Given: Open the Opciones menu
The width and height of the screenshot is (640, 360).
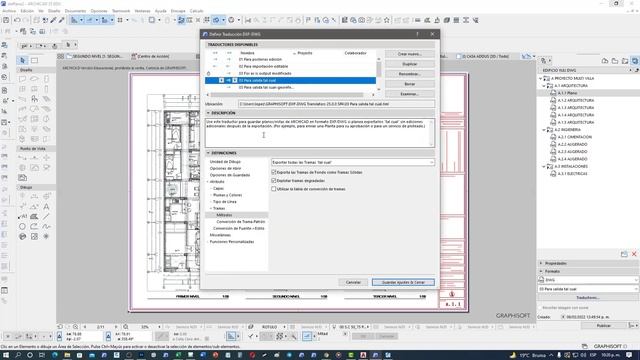Looking at the screenshot, I should pos(99,11).
